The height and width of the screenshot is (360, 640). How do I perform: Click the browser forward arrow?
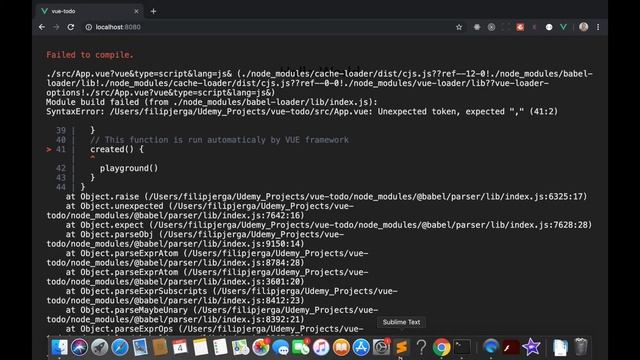(56, 27)
